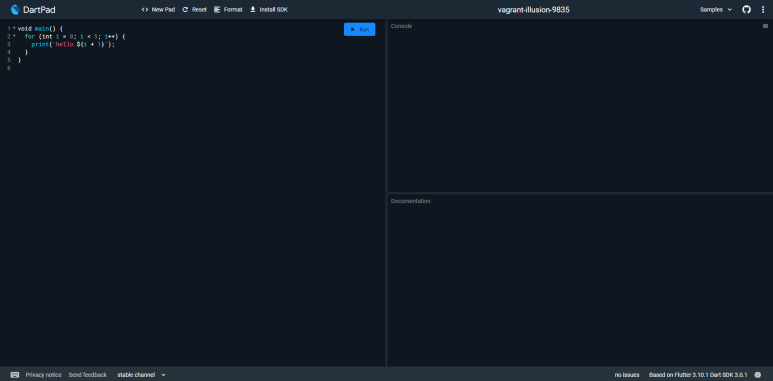Collapse the main function fold arrow

pos(14,29)
